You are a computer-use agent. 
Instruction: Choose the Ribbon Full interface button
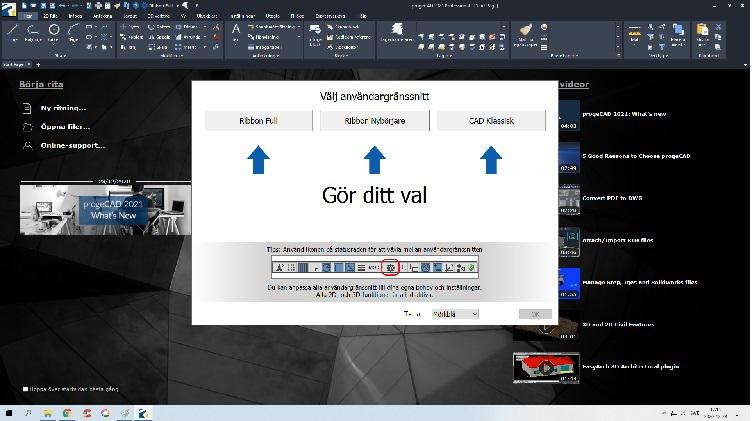(259, 121)
